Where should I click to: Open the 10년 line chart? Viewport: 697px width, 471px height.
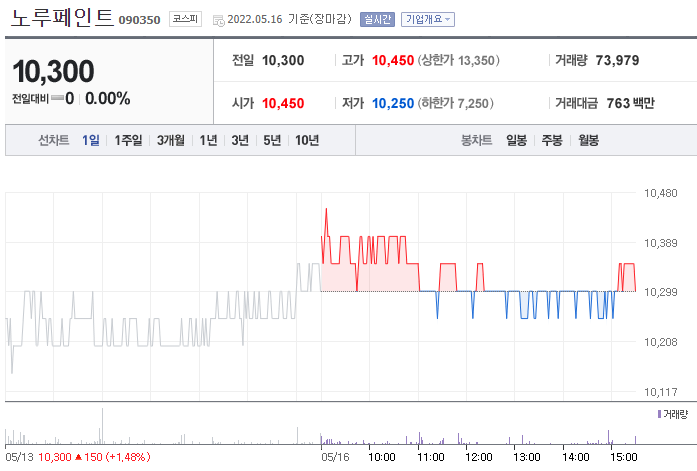pyautogui.click(x=307, y=140)
